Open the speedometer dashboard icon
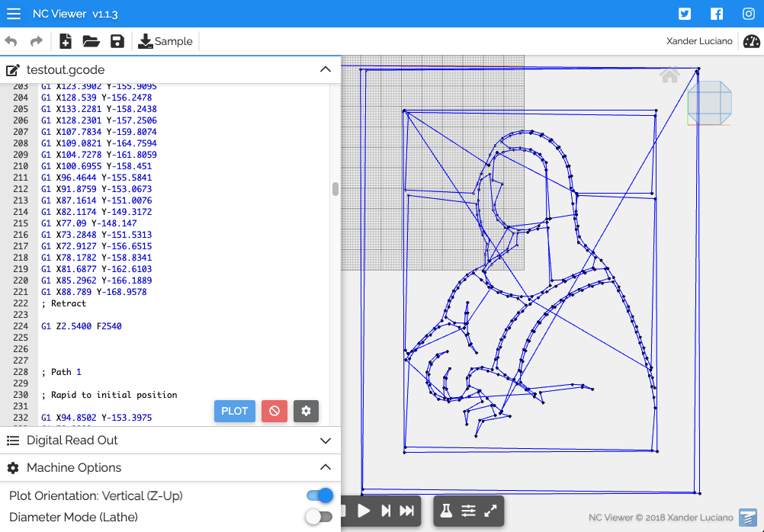 coord(752,41)
